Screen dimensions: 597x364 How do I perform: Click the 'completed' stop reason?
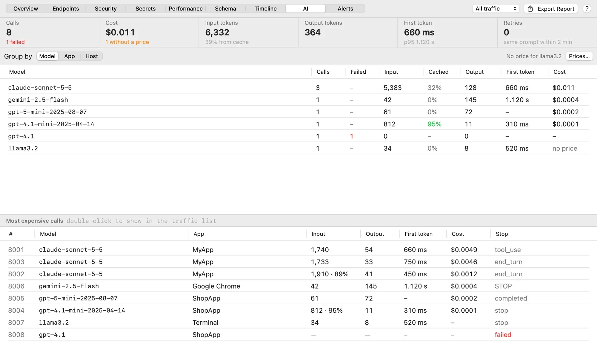[x=511, y=298]
